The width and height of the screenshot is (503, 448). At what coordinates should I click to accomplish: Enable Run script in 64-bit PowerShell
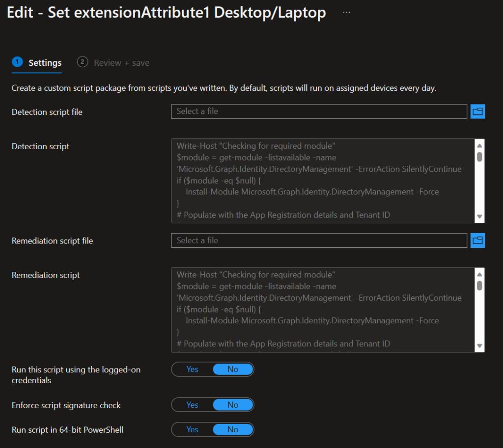[193, 429]
